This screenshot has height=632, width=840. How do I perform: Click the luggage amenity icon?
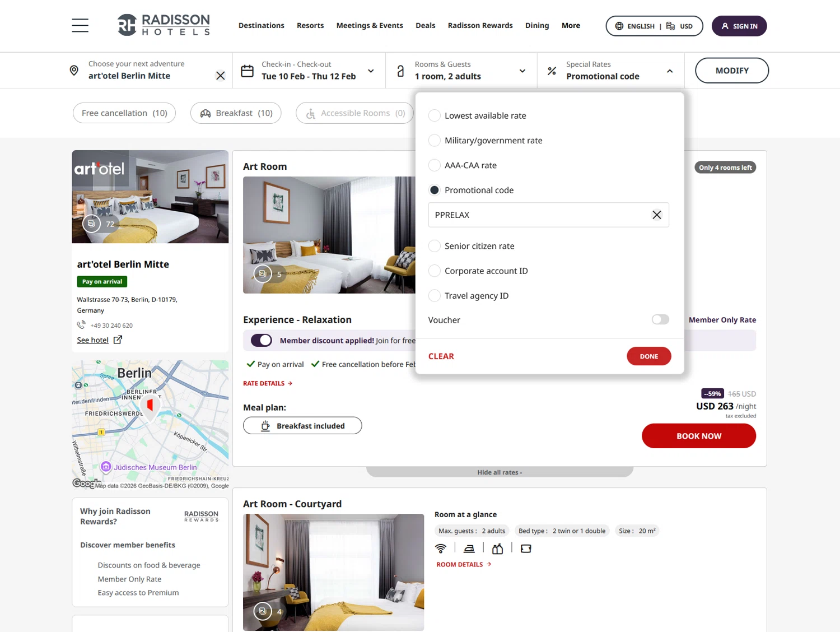click(497, 549)
